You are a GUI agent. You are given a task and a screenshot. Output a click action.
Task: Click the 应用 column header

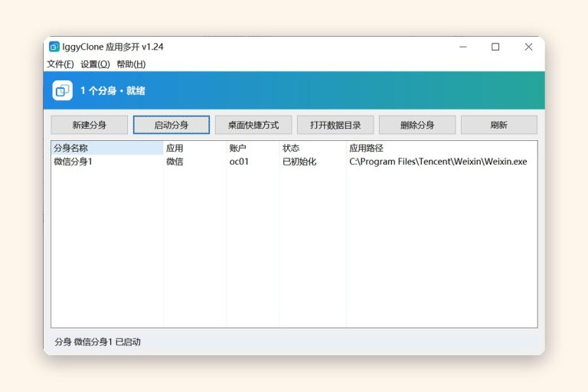pos(194,148)
